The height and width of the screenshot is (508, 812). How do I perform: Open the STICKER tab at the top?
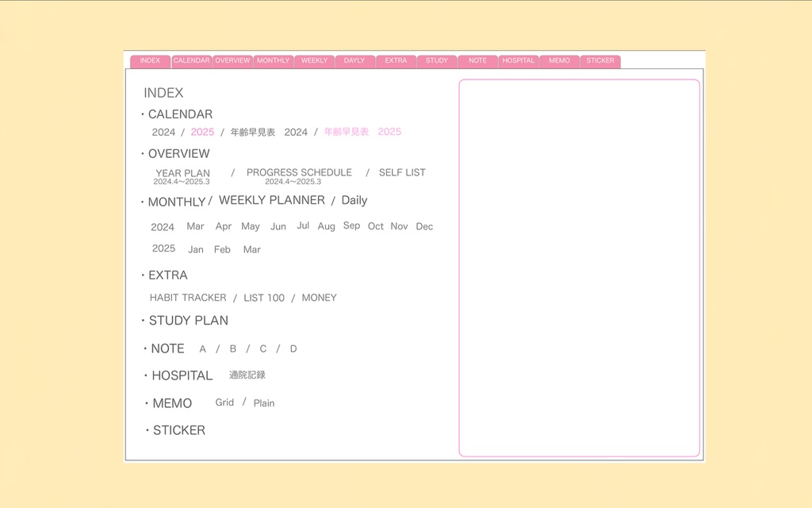click(600, 61)
